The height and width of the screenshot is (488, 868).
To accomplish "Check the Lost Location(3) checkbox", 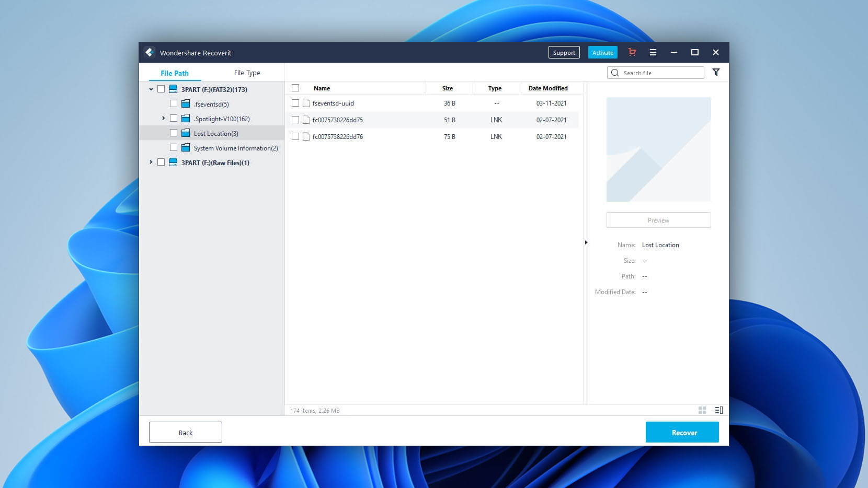I will (x=174, y=133).
